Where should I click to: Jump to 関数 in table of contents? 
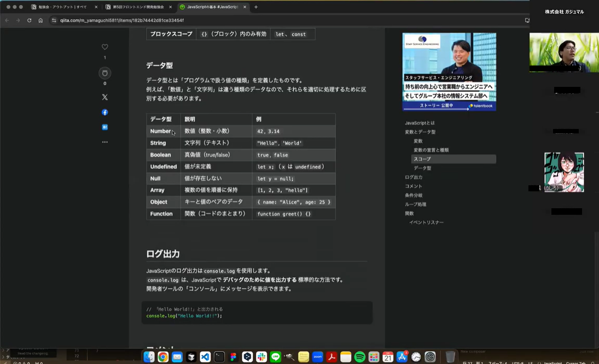pos(409,213)
